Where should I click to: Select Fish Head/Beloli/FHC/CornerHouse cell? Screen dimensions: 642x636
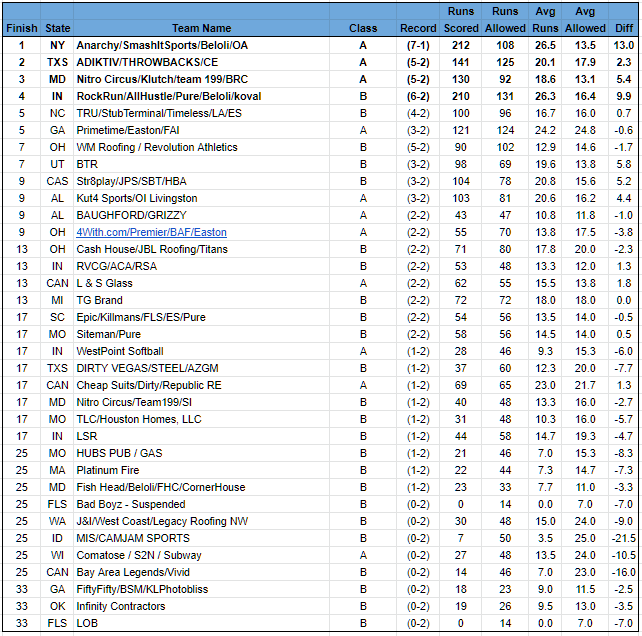[x=201, y=487]
